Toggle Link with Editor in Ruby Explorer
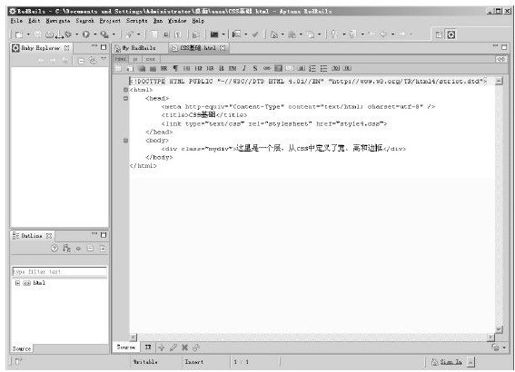 tap(93, 61)
